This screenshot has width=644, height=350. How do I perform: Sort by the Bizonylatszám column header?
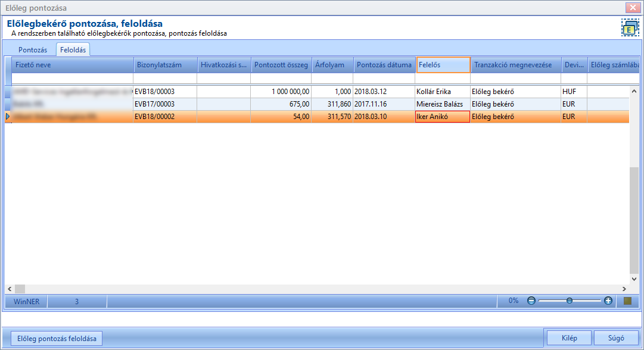[166, 65]
